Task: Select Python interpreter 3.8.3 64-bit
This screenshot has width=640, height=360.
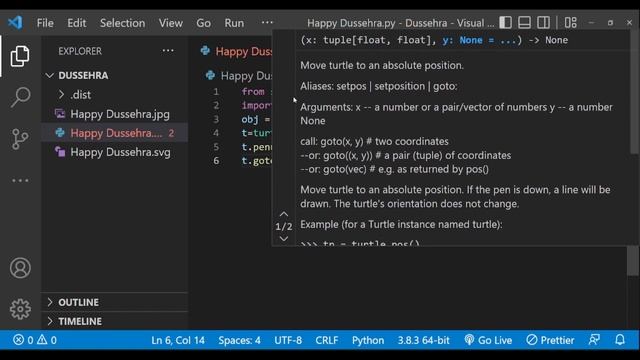Action: [x=423, y=340]
